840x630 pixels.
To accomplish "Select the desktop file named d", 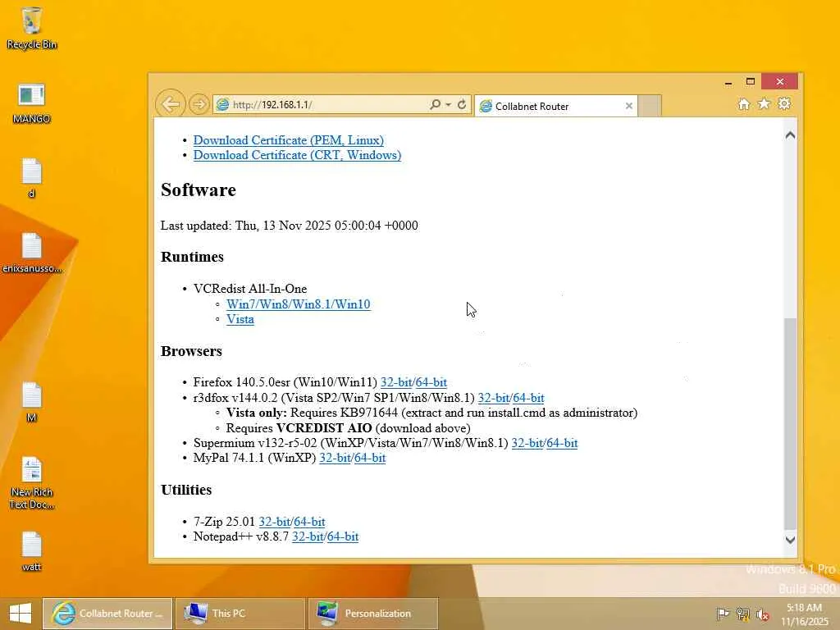I will click(x=32, y=178).
